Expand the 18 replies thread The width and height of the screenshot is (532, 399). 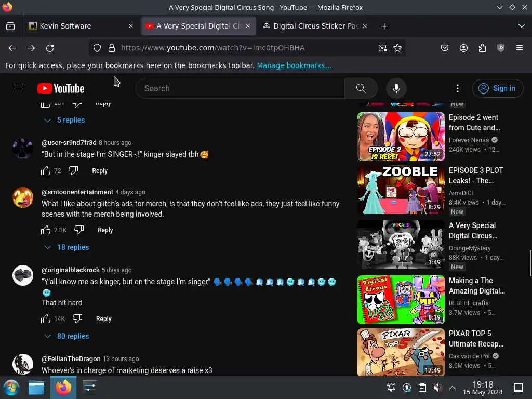click(66, 247)
